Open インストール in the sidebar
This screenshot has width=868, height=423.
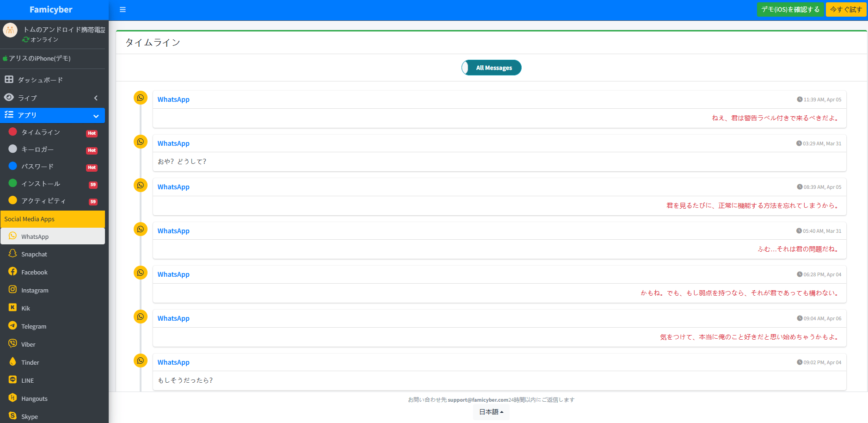point(53,184)
